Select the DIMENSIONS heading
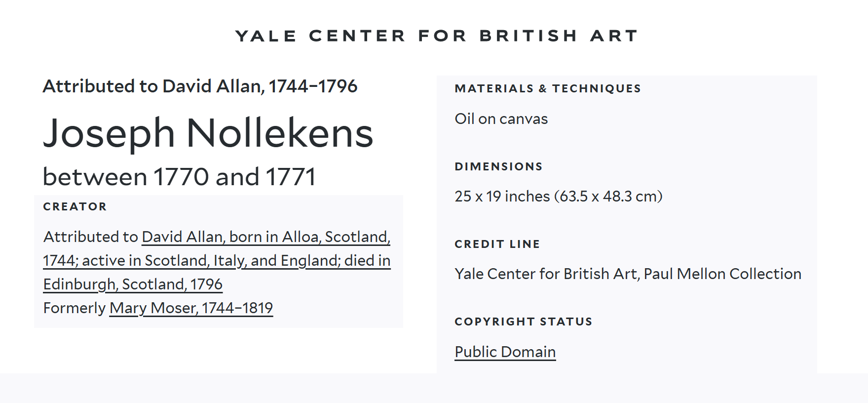Screen dimensions: 868x403 point(498,166)
